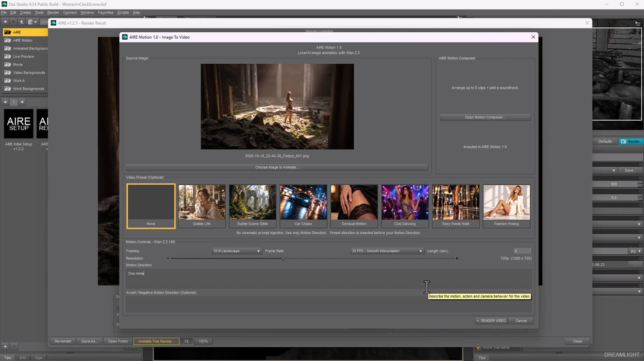The image size is (644, 361).
Task: Click the Motion Direction text box
Action: point(328,279)
